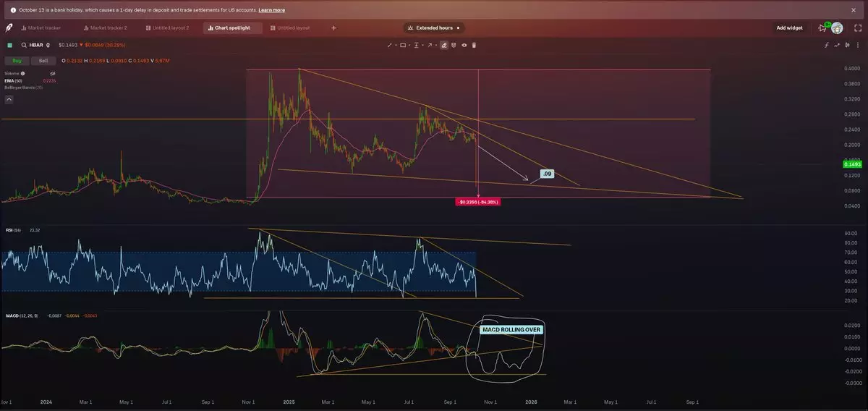Click the Buy button

click(x=17, y=61)
